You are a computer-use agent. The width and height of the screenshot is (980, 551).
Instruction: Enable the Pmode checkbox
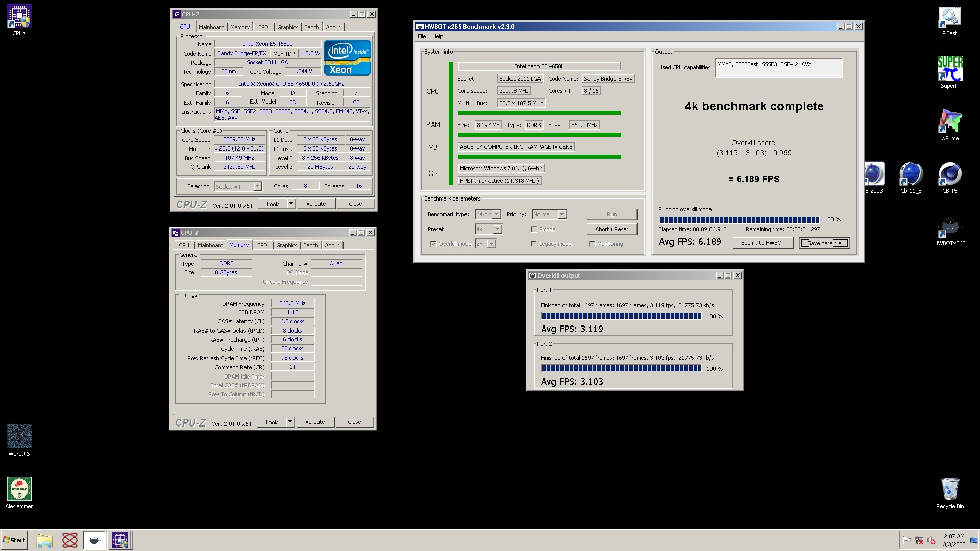pyautogui.click(x=534, y=229)
